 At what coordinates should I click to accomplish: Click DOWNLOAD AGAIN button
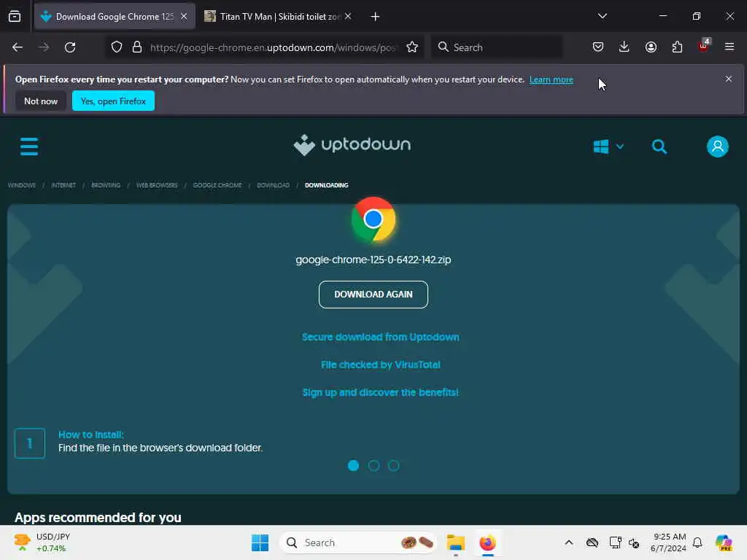[373, 295]
